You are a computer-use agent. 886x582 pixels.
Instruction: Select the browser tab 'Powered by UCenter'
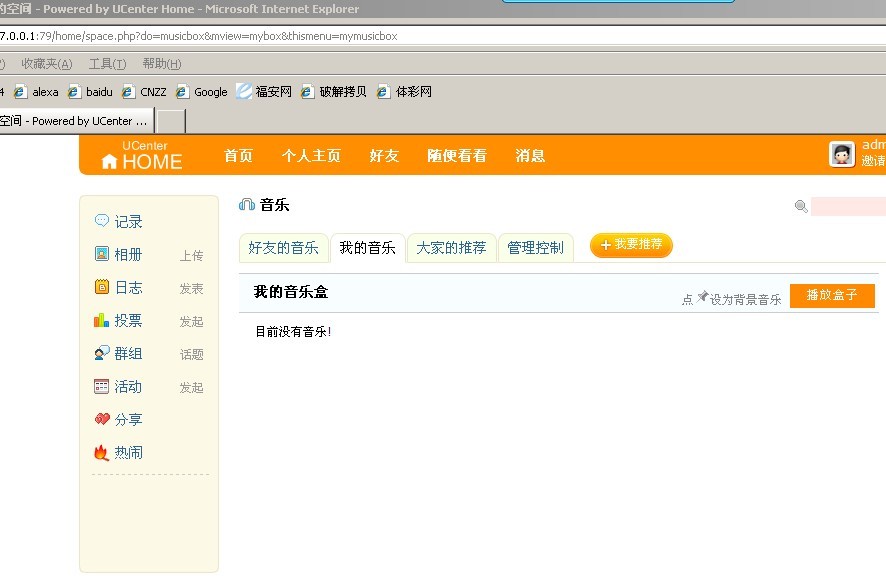[76, 121]
